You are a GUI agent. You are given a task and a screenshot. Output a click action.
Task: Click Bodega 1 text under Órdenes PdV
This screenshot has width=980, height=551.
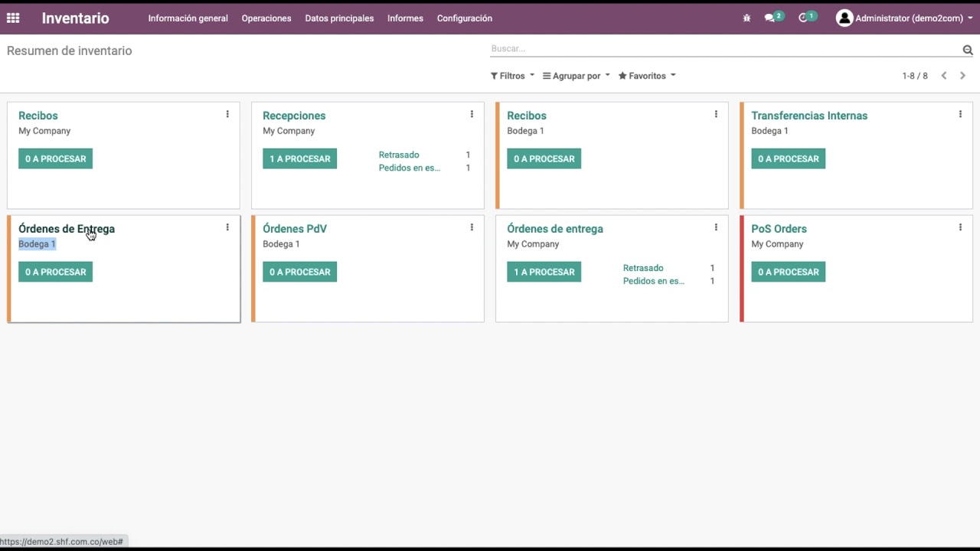tap(281, 244)
